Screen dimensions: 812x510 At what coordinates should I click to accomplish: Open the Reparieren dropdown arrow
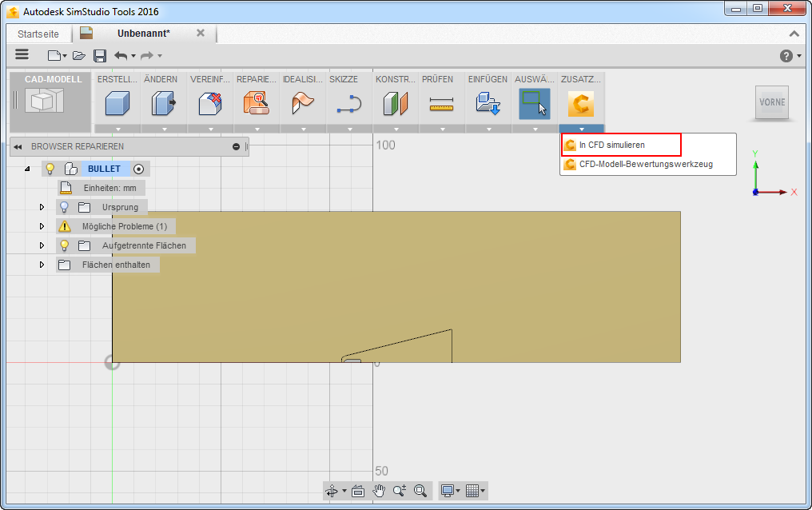tap(257, 129)
